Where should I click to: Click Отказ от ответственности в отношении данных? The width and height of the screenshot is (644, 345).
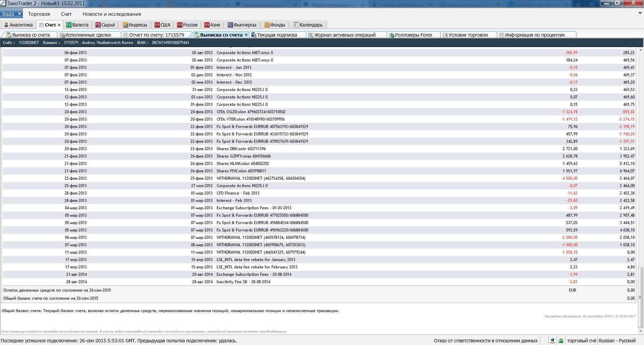pyautogui.click(x=486, y=341)
